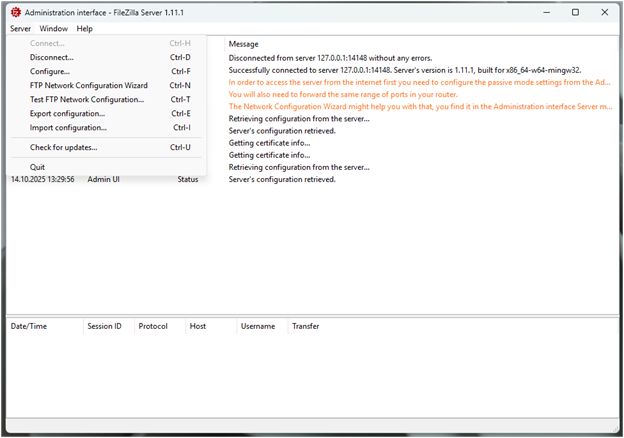Screen dimensions: 624x438
Task: Click the Protocol column header
Action: click(x=153, y=326)
